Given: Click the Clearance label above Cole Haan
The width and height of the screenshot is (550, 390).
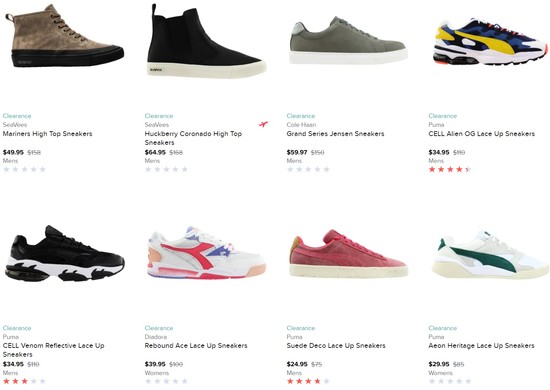Looking at the screenshot, I should pyautogui.click(x=301, y=116).
